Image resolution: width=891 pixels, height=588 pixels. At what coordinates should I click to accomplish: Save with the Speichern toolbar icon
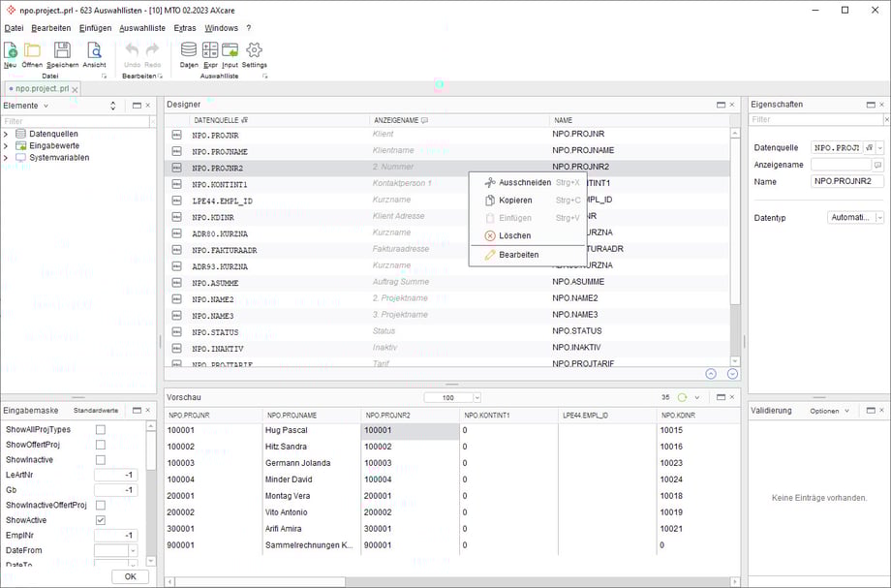[x=63, y=55]
